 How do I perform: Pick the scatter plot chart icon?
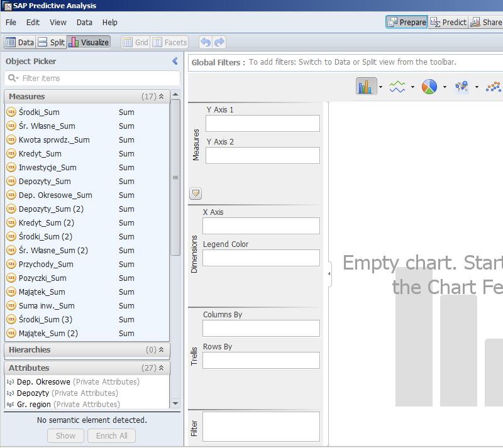(494, 87)
